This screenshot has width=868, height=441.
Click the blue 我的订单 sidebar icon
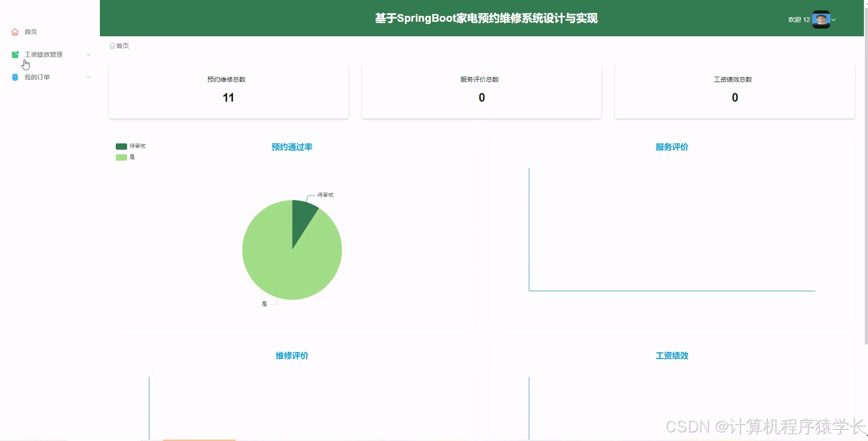(15, 77)
